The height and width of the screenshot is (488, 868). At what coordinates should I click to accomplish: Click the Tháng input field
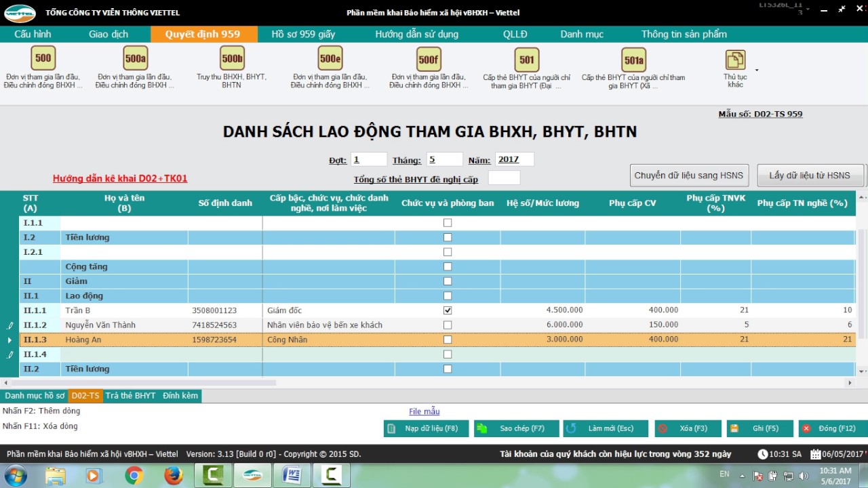pyautogui.click(x=444, y=159)
